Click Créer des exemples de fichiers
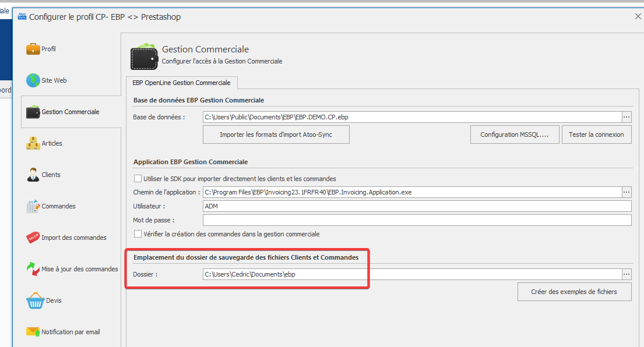 point(574,292)
